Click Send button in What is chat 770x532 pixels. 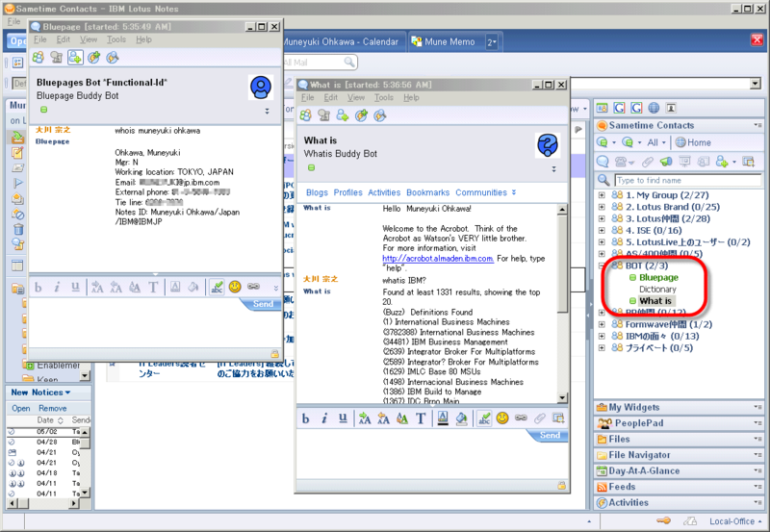549,436
